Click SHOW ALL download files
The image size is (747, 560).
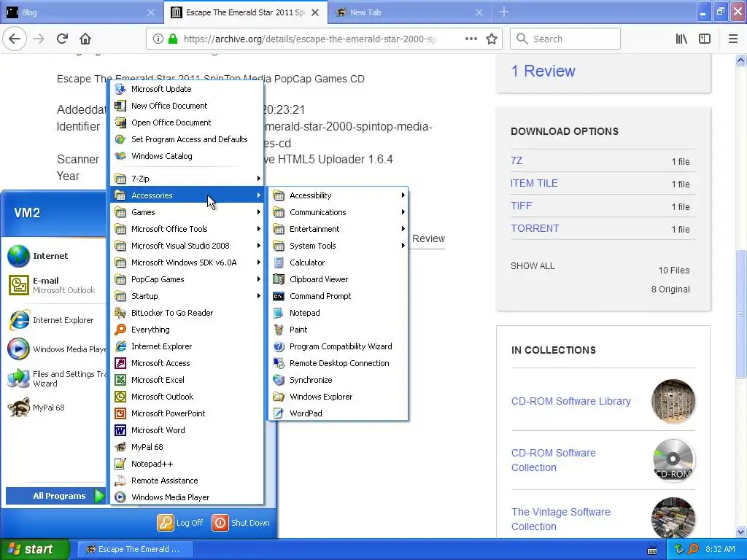pos(532,265)
